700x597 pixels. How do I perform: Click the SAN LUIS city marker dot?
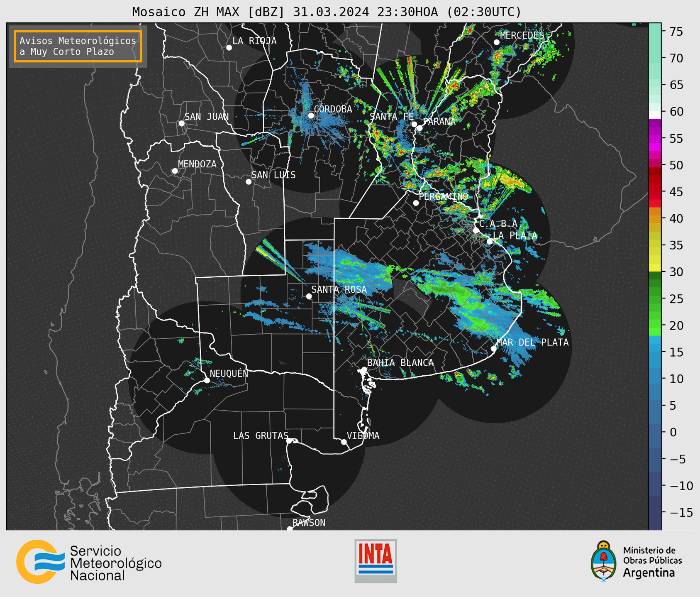point(249,182)
